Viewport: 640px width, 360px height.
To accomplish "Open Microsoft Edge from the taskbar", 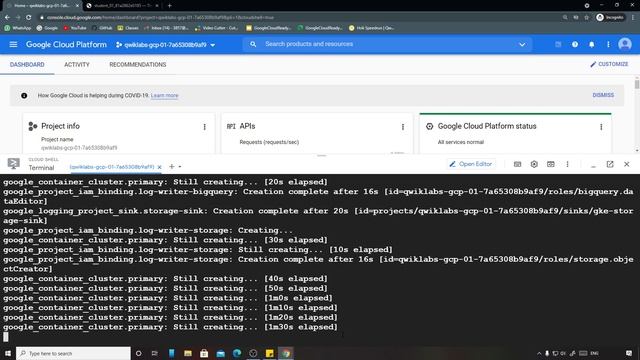I will (237, 353).
